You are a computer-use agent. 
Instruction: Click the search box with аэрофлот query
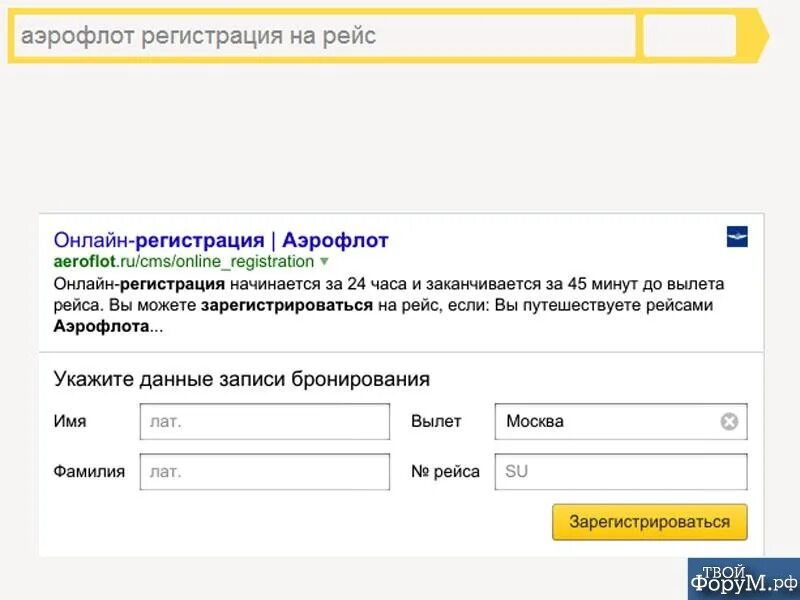[x=325, y=36]
